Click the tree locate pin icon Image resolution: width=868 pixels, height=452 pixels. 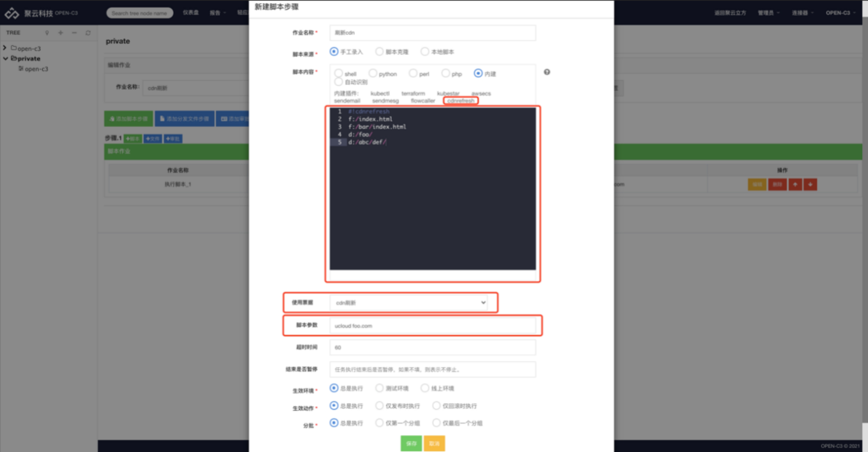pos(47,33)
